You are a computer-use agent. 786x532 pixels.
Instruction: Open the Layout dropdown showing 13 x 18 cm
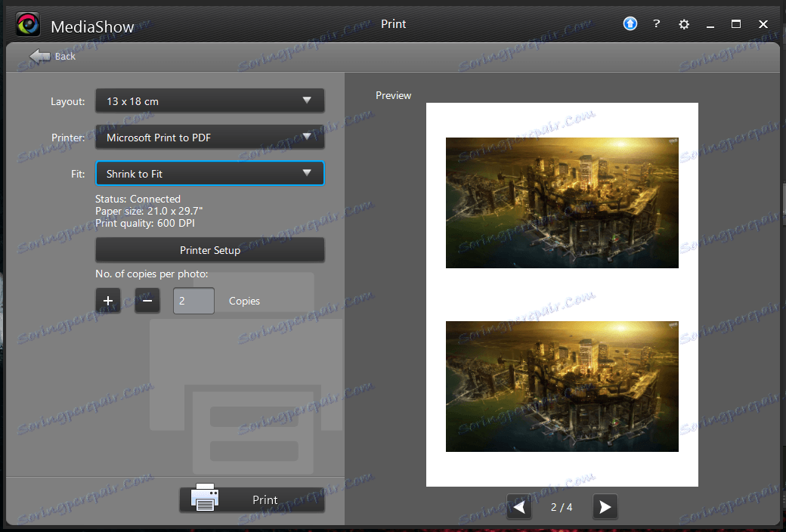click(210, 101)
